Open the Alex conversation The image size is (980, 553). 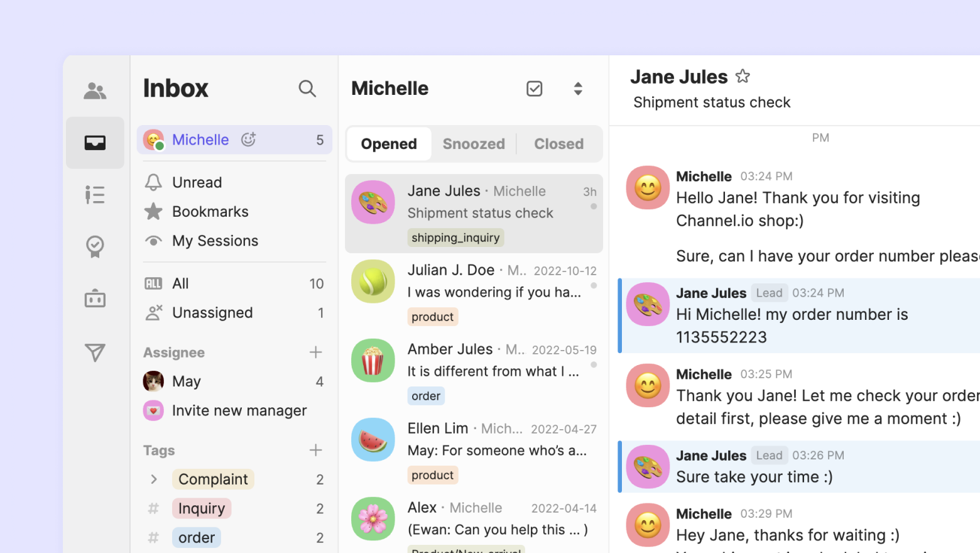(474, 523)
